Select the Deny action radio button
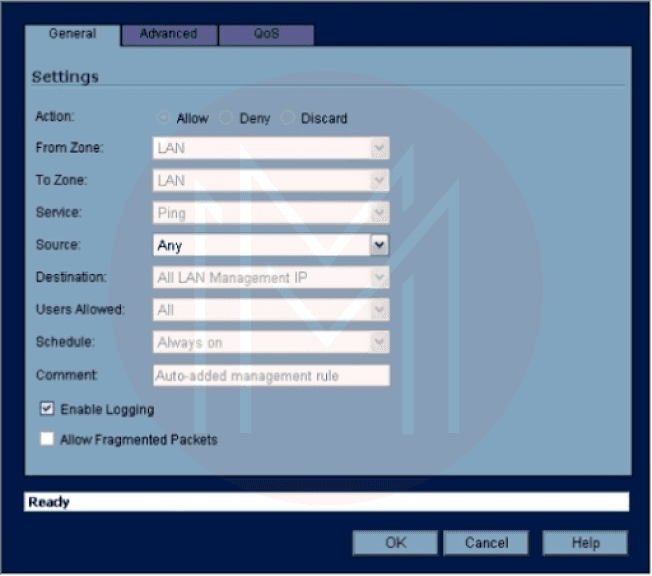This screenshot has width=652, height=576. (227, 118)
